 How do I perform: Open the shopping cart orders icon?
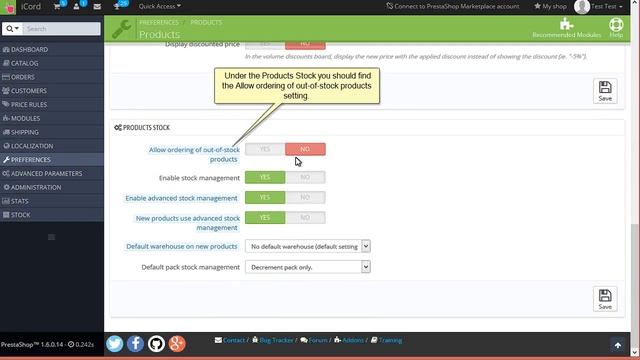coord(58,7)
